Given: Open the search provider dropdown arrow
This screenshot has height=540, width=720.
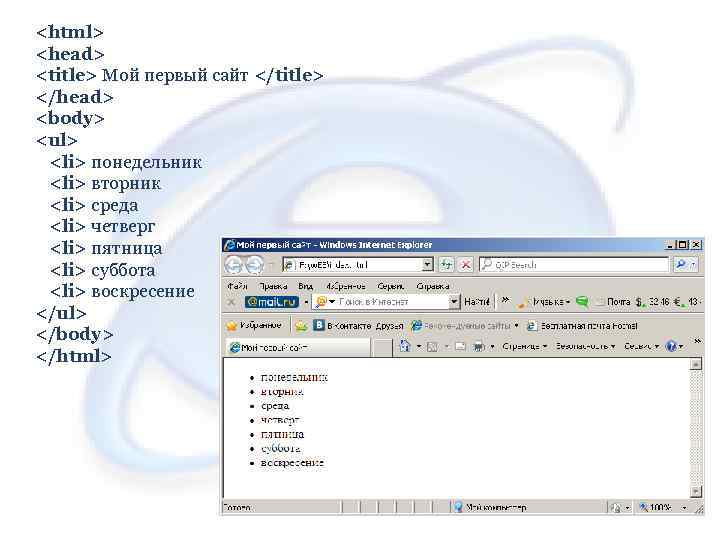Looking at the screenshot, I should coord(694,264).
